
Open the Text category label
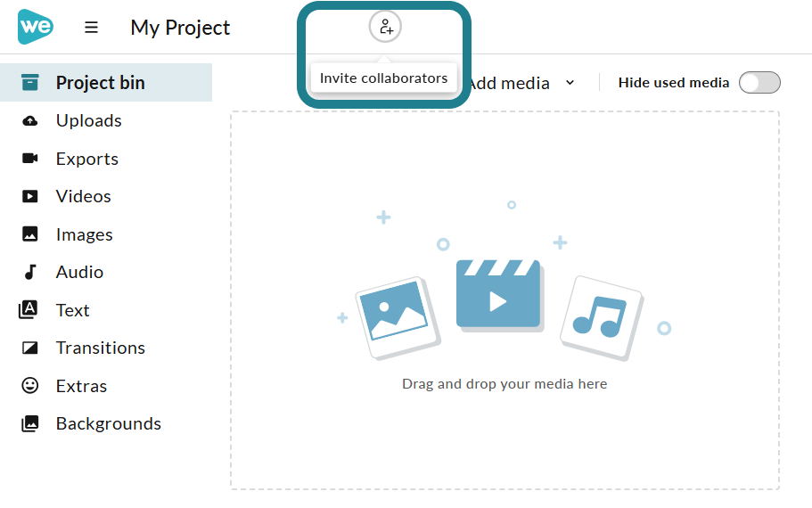pos(73,310)
